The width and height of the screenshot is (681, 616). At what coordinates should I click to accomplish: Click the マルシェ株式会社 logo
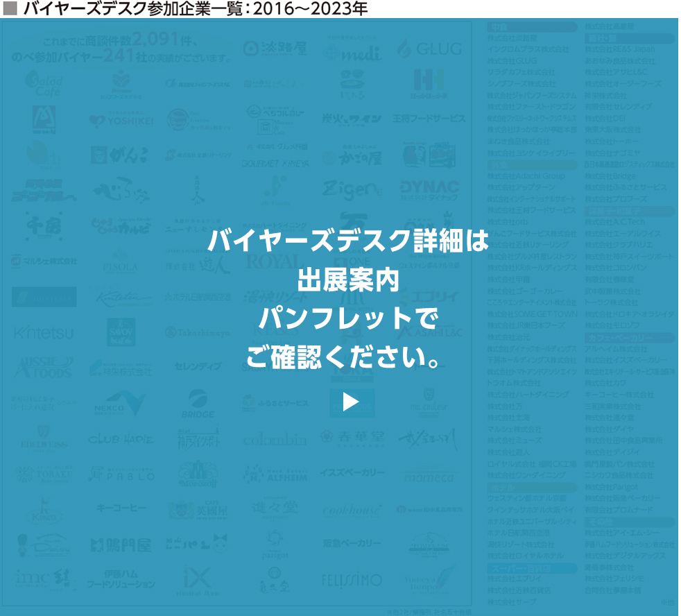click(44, 261)
